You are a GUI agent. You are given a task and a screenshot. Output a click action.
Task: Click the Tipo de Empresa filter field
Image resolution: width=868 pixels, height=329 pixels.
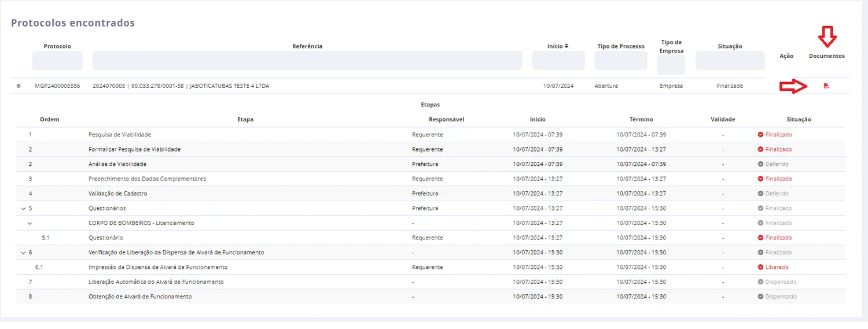pyautogui.click(x=671, y=65)
